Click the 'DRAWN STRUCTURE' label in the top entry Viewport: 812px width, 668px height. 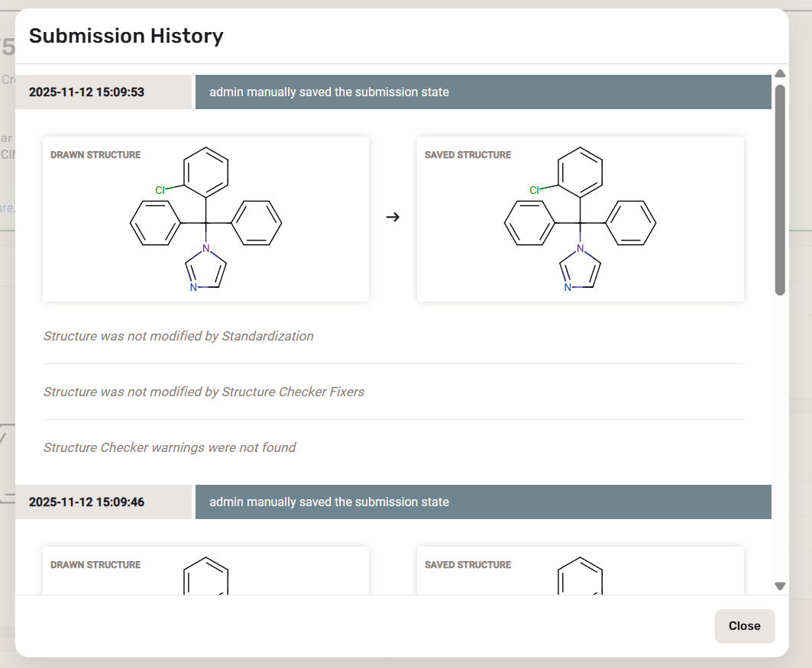click(95, 155)
